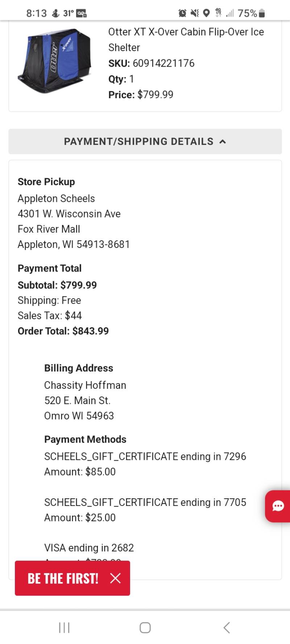This screenshot has width=290, height=644.
Task: Tap the mute/vibrate status icon
Action: click(x=195, y=13)
